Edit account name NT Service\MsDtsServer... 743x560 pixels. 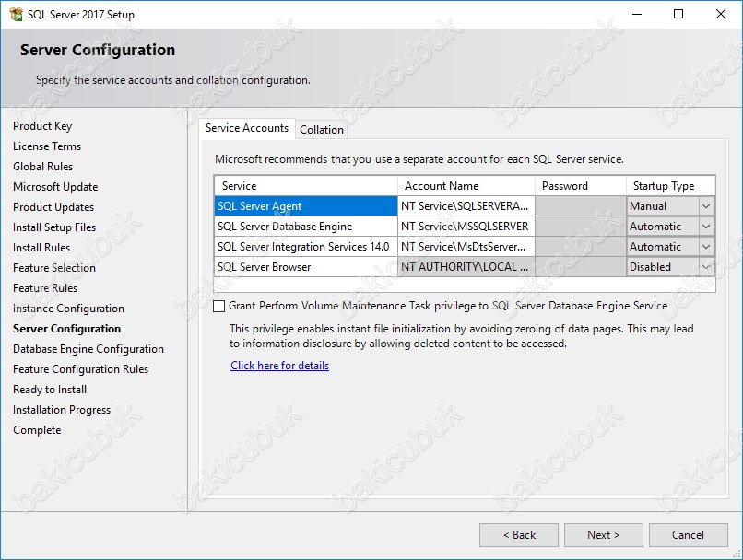(466, 247)
